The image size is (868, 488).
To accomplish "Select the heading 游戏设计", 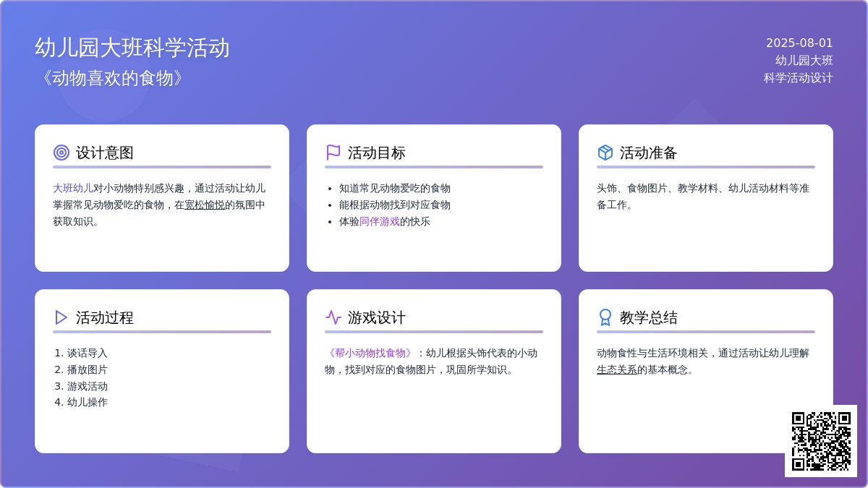I will tap(377, 317).
